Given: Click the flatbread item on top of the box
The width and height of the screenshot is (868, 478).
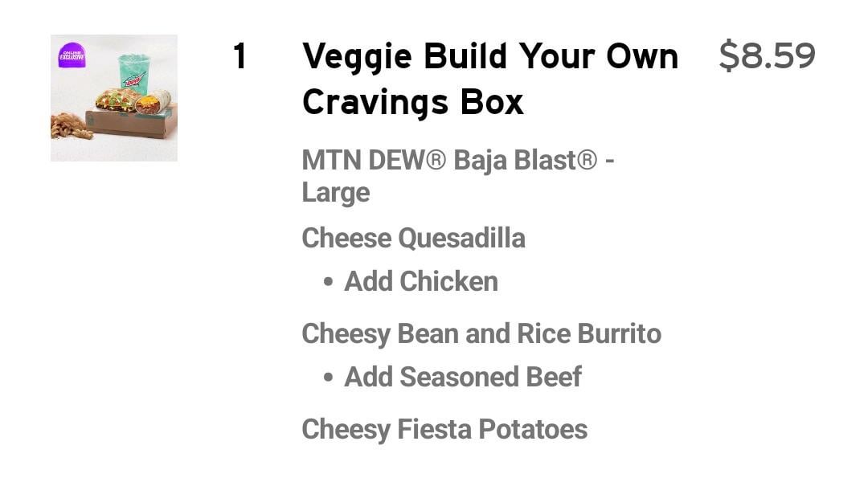Looking at the screenshot, I should pos(117,100).
